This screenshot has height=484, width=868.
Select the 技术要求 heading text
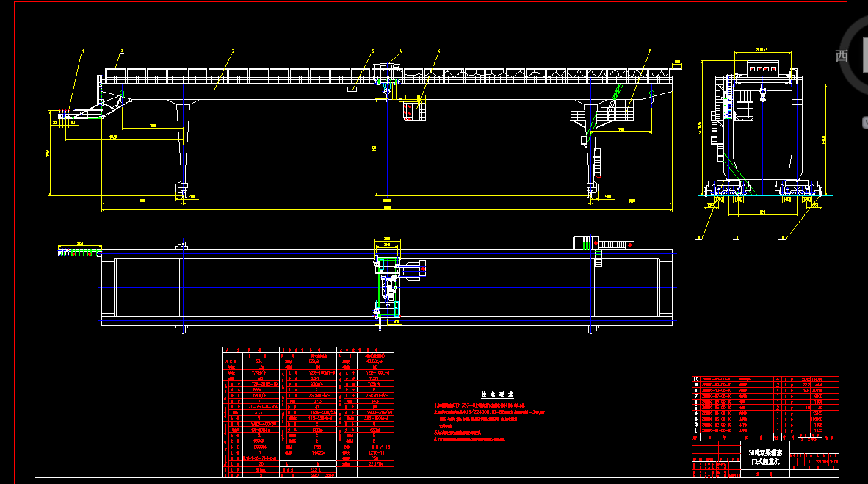pos(497,395)
